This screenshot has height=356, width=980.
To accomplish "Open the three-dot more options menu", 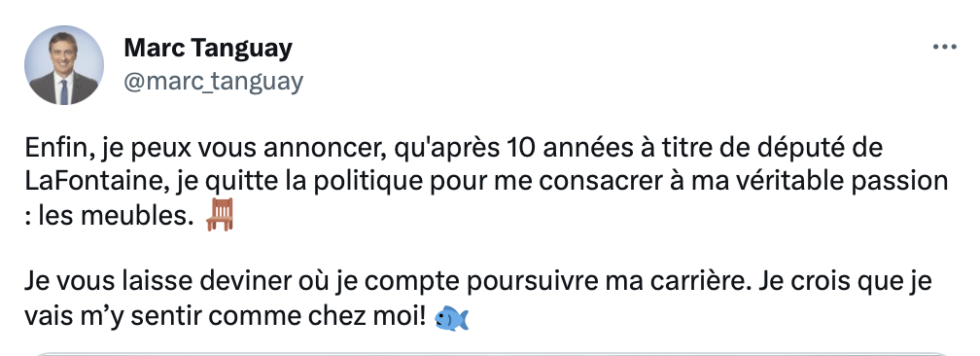I will tap(944, 47).
